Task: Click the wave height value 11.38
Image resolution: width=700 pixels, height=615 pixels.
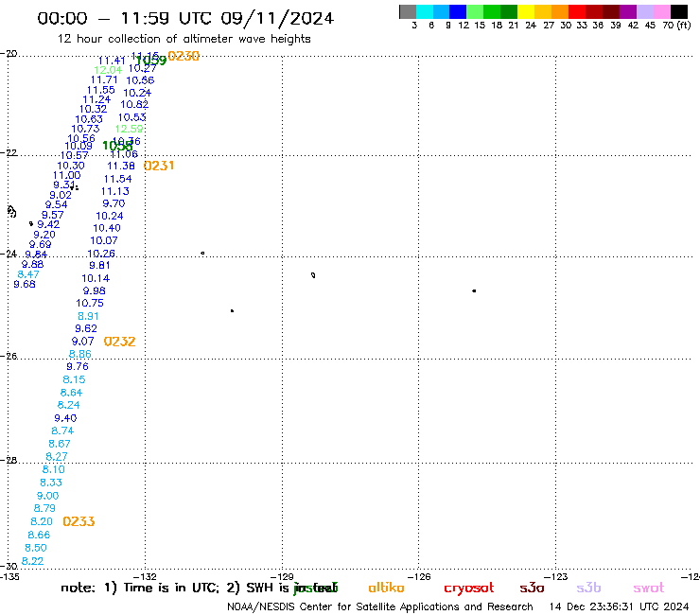Action: tap(121, 166)
